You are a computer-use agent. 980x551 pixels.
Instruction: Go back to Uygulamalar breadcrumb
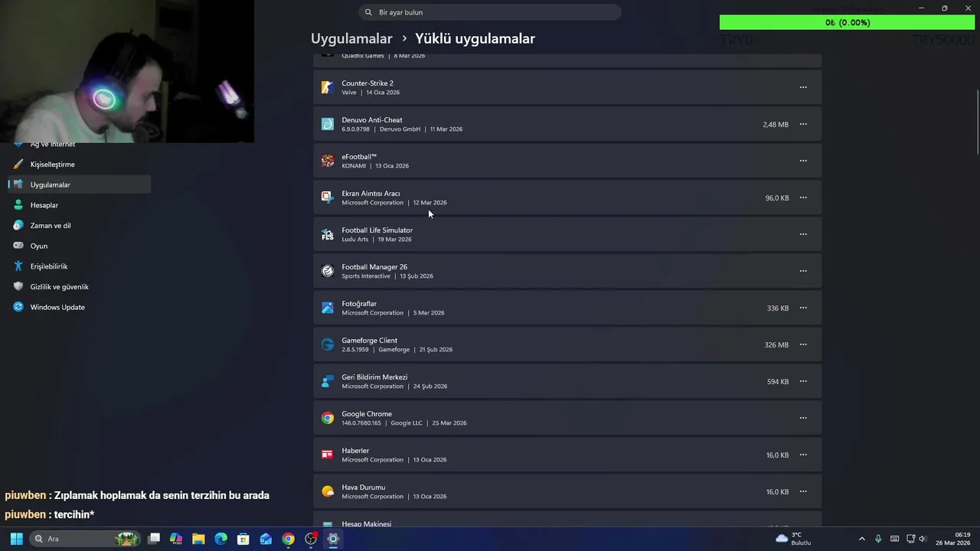click(x=351, y=38)
